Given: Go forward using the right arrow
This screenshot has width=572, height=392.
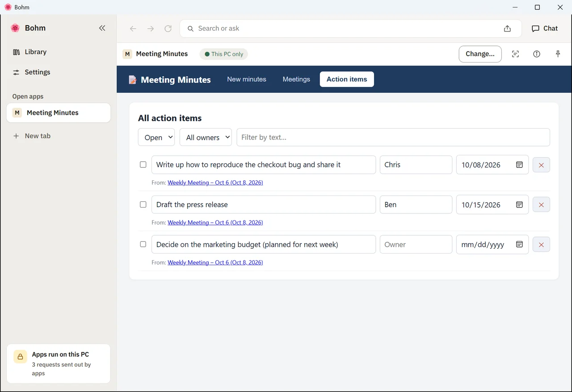Looking at the screenshot, I should (151, 29).
